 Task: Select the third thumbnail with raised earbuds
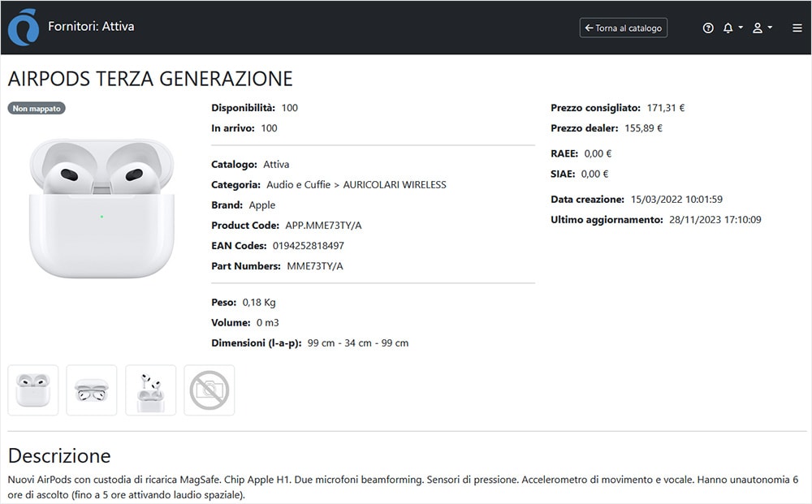click(150, 390)
